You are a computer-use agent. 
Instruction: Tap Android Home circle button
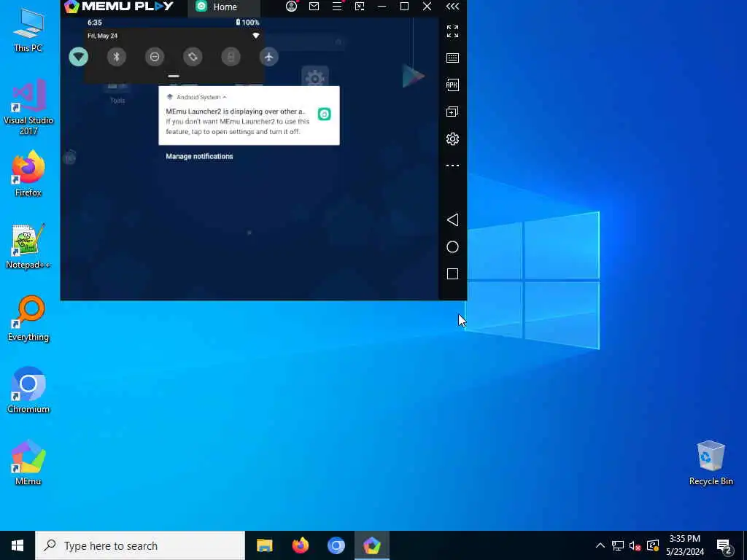[452, 246]
